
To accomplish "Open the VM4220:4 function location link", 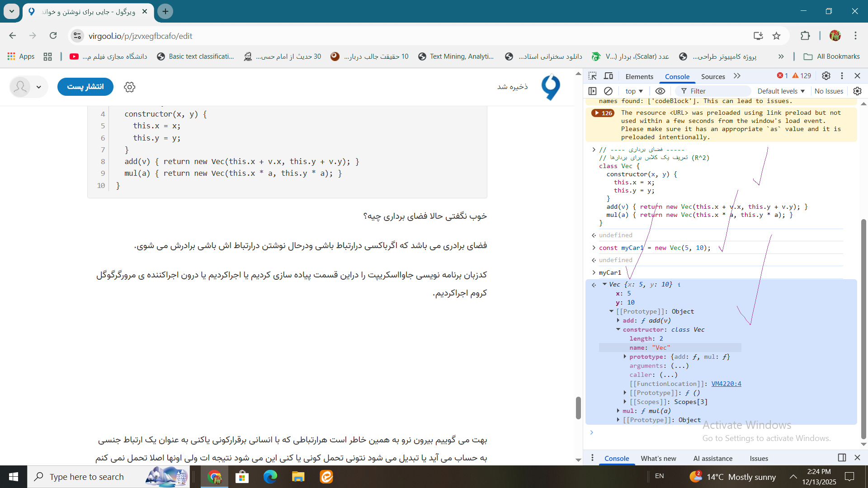I will click(x=726, y=384).
